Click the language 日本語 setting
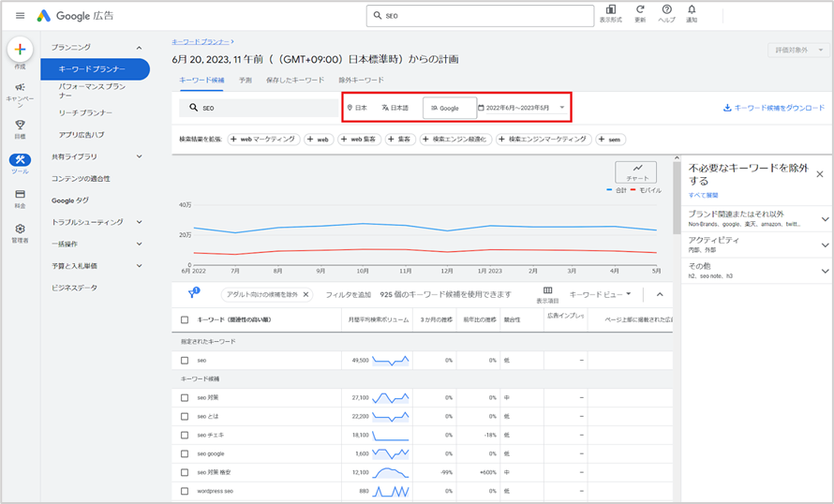The height and width of the screenshot is (504, 834). [x=395, y=108]
